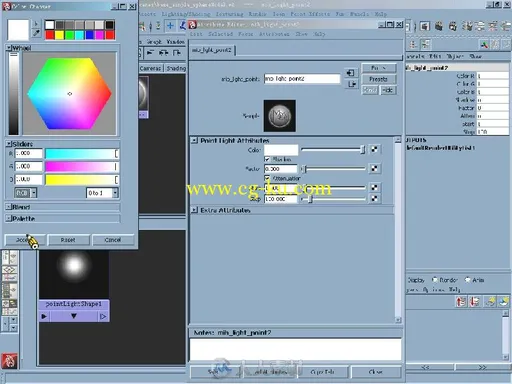The width and height of the screenshot is (512, 384).
Task: Click the blue plus icon in main toolbar
Action: (x=170, y=26)
